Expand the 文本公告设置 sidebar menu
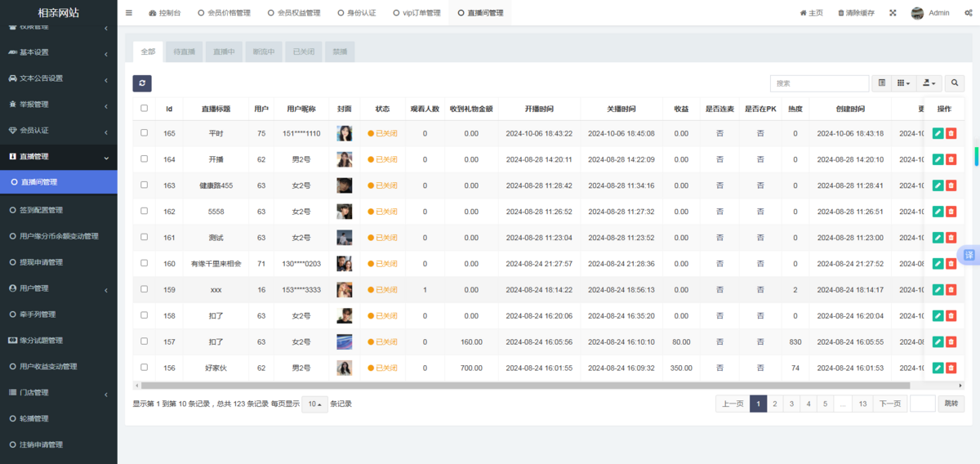980x464 pixels. pyautogui.click(x=58, y=78)
